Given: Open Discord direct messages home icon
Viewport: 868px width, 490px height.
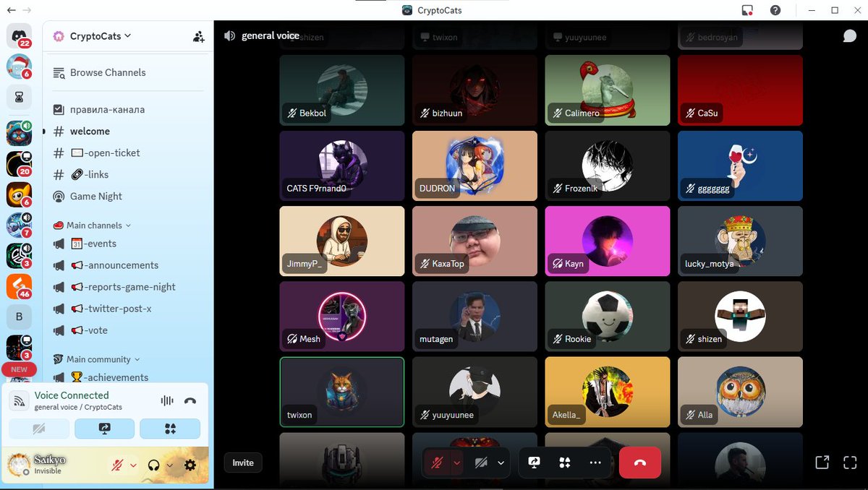Looking at the screenshot, I should tap(19, 35).
